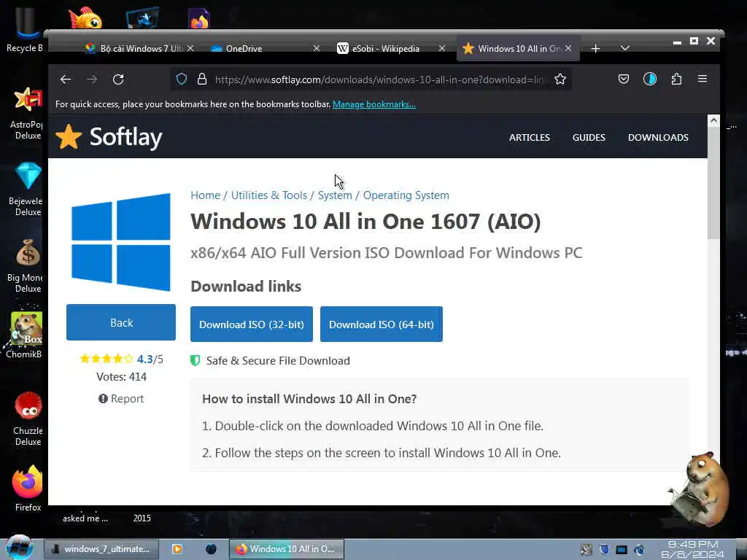Click the dark round taskbar icon
747x560 pixels.
click(211, 549)
